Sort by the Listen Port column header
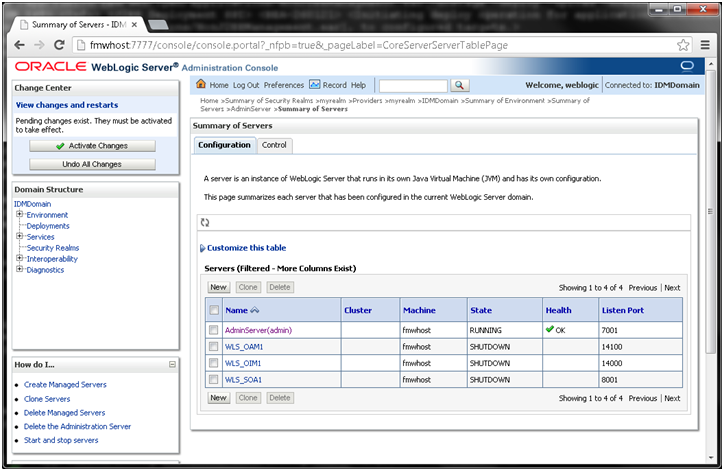 [x=623, y=310]
